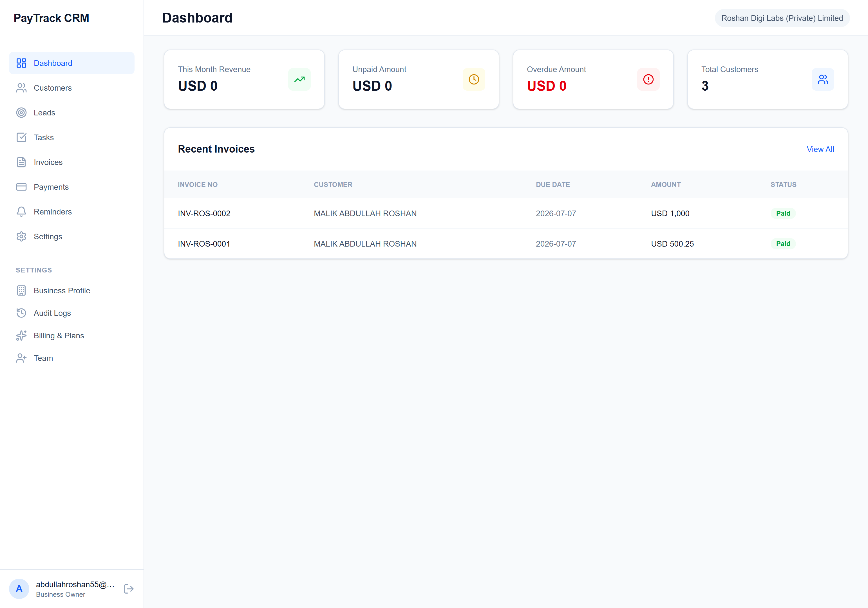Open Reminders from the sidebar
This screenshot has width=868, height=608.
(x=71, y=212)
